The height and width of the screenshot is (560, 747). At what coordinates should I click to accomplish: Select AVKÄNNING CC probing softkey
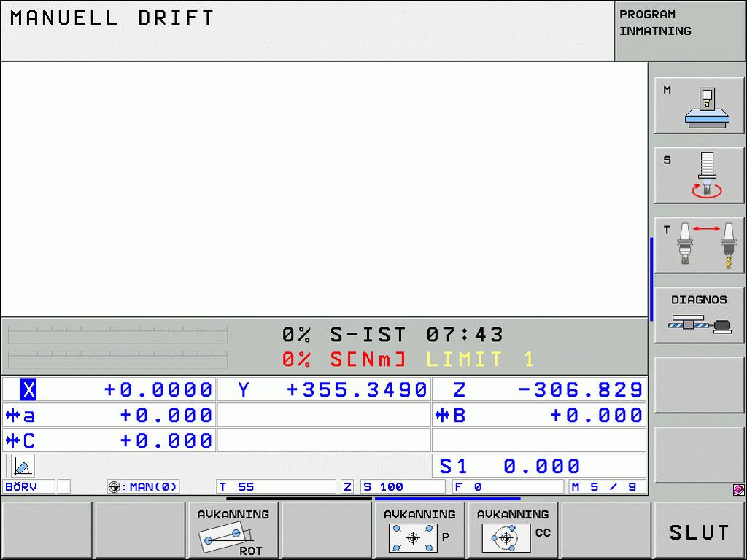click(x=513, y=531)
